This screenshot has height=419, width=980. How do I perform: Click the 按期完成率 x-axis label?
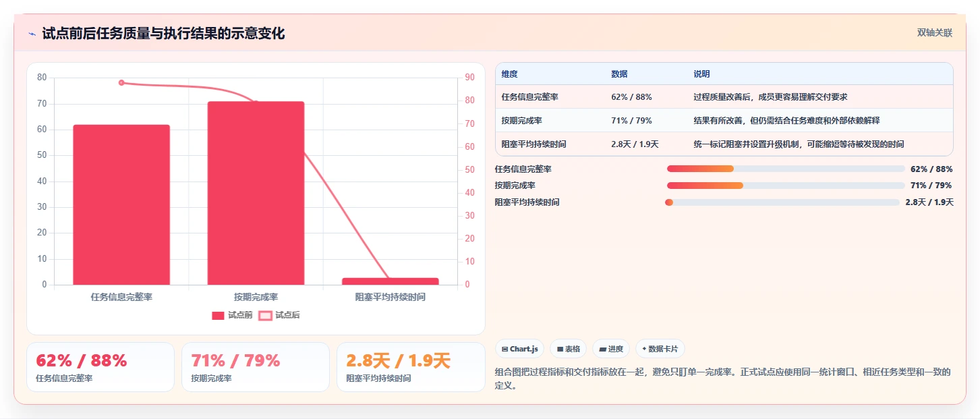256,297
